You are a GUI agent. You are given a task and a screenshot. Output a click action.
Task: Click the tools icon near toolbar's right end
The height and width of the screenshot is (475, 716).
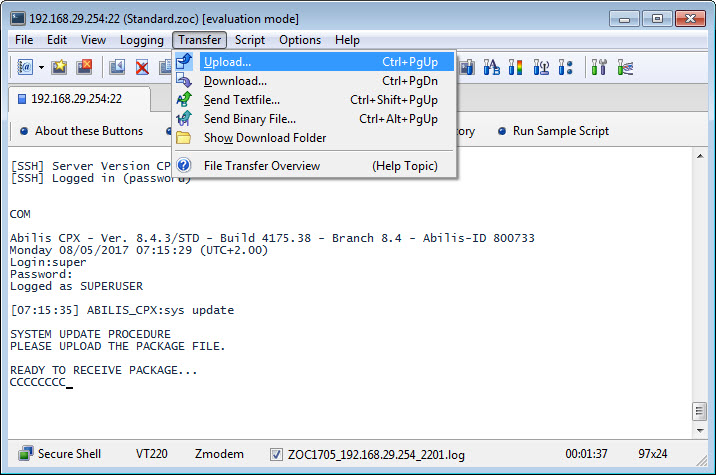tap(599, 68)
